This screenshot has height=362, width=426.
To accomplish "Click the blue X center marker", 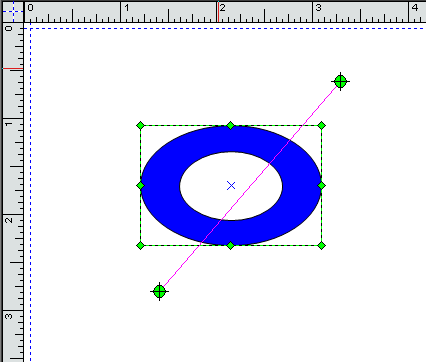I will coord(231,186).
